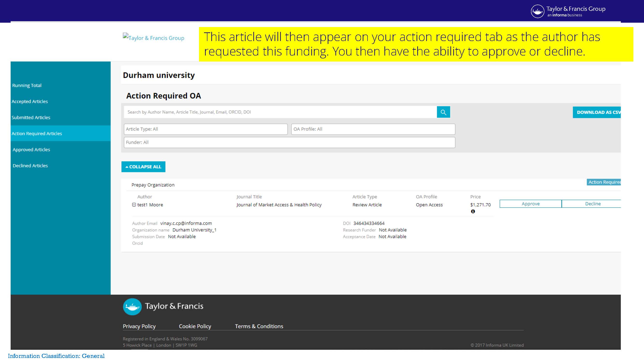Collapse the test1 Moore row with minus icon
This screenshot has width=644, height=362.
click(x=134, y=205)
